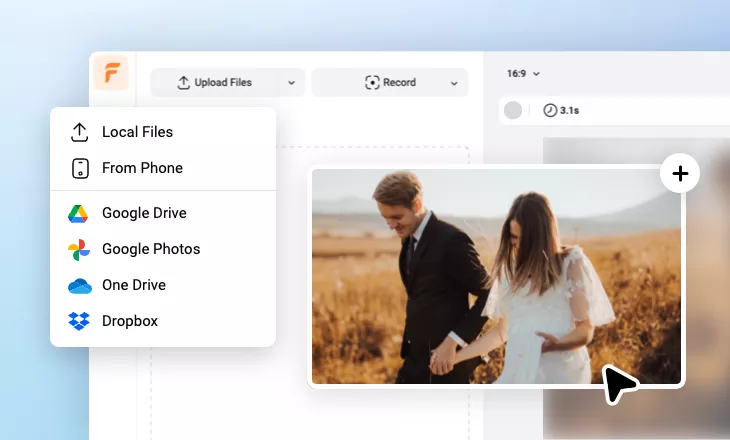
Task: Expand the Record dropdown chevron
Action: (x=454, y=83)
